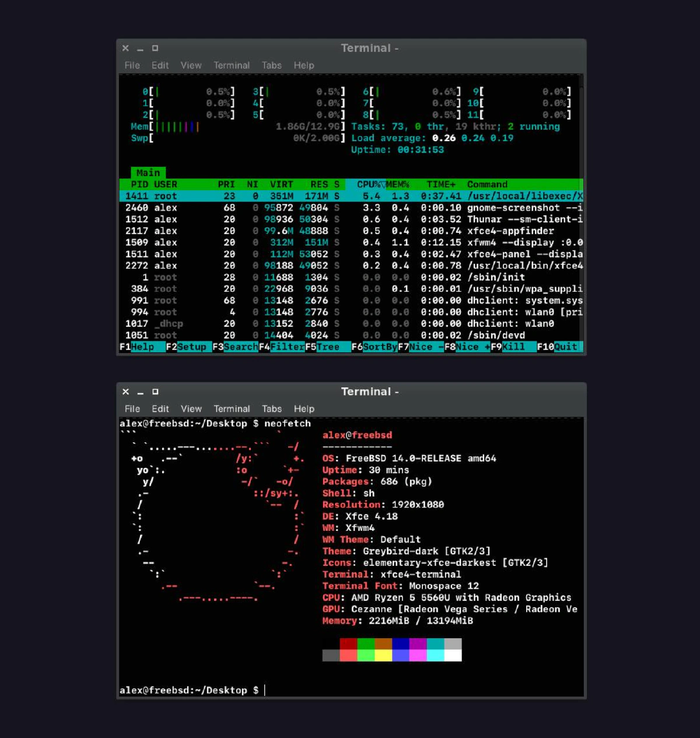Close the htop terminal window
Screen dimensions: 700x738
[125, 48]
